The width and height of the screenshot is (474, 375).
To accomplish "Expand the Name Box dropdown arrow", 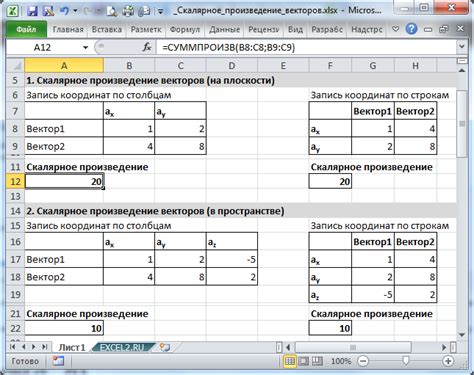I will click(85, 48).
